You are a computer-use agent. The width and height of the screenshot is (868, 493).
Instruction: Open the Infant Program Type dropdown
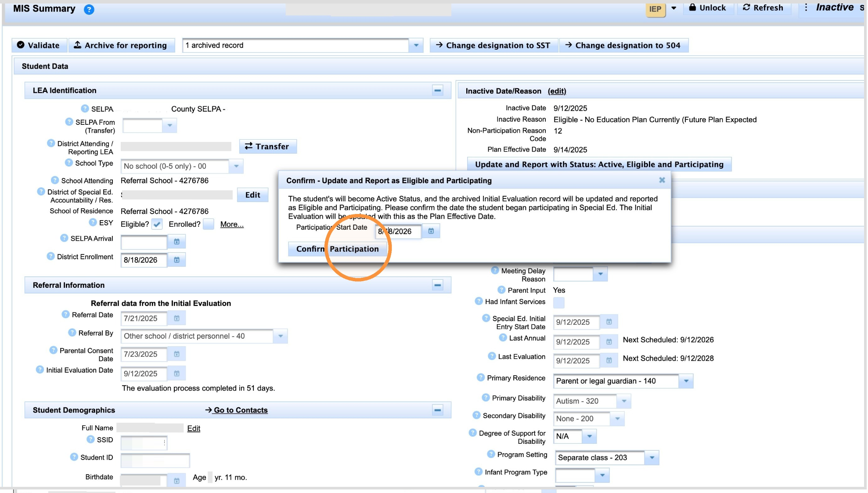coord(602,475)
